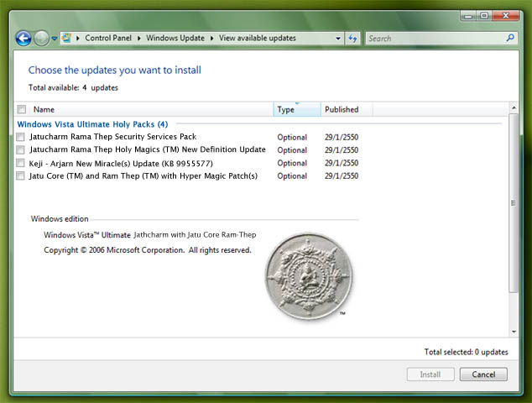Image resolution: width=532 pixels, height=403 pixels.
Task: Cancel choosing updates
Action: pyautogui.click(x=483, y=374)
